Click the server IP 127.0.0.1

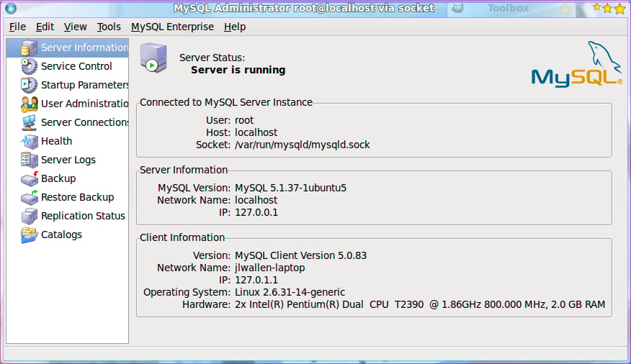256,212
